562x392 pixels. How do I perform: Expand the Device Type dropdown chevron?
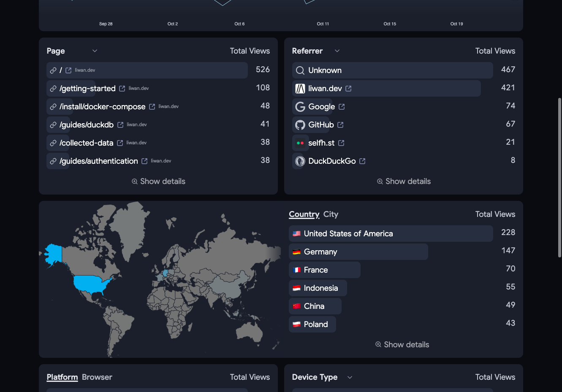tap(350, 377)
